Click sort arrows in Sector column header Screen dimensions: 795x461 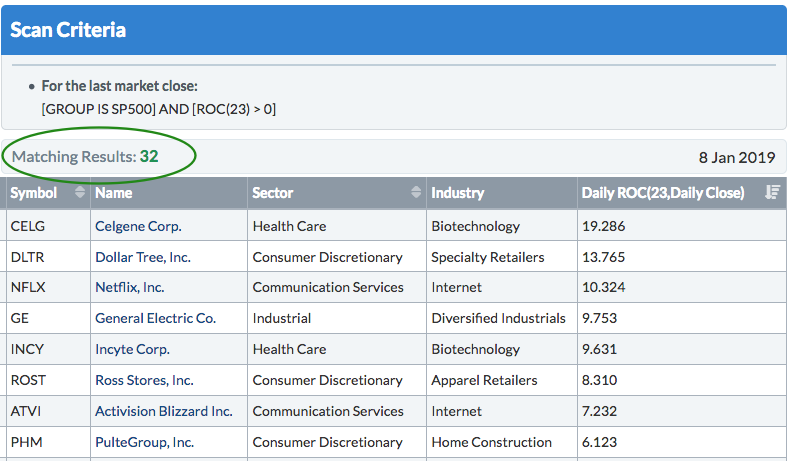pyautogui.click(x=416, y=192)
